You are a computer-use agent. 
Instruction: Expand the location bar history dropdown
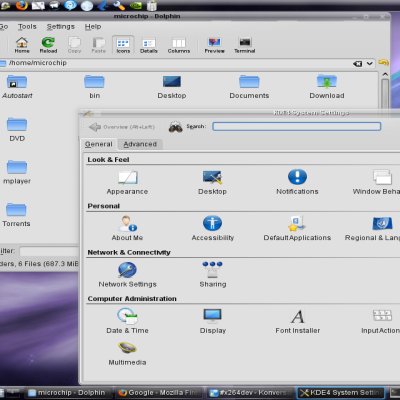coord(370,63)
